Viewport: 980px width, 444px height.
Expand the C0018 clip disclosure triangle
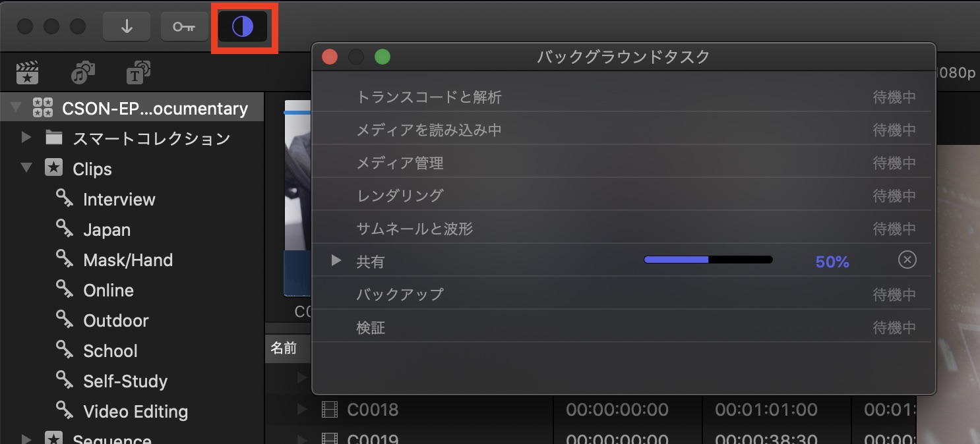click(x=302, y=409)
